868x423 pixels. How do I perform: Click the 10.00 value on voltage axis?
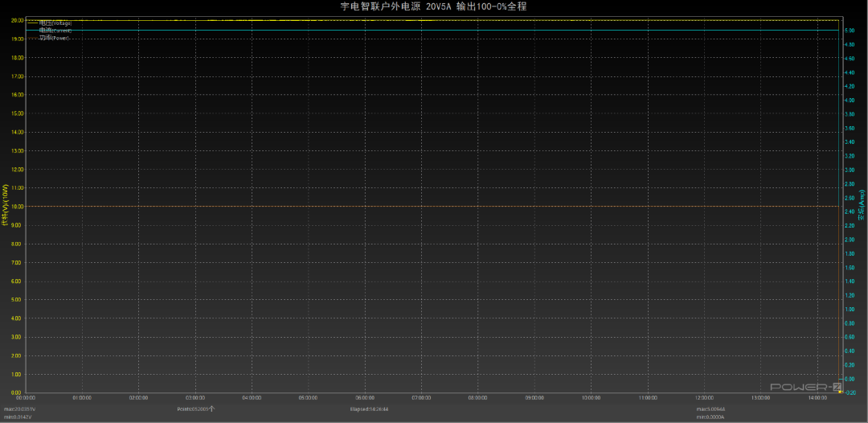click(17, 207)
